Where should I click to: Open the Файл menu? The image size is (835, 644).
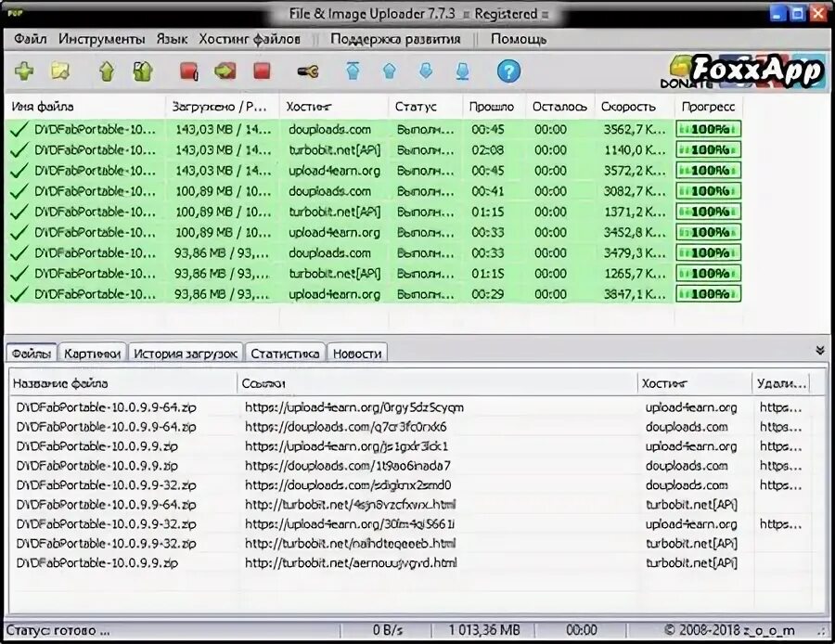(30, 39)
